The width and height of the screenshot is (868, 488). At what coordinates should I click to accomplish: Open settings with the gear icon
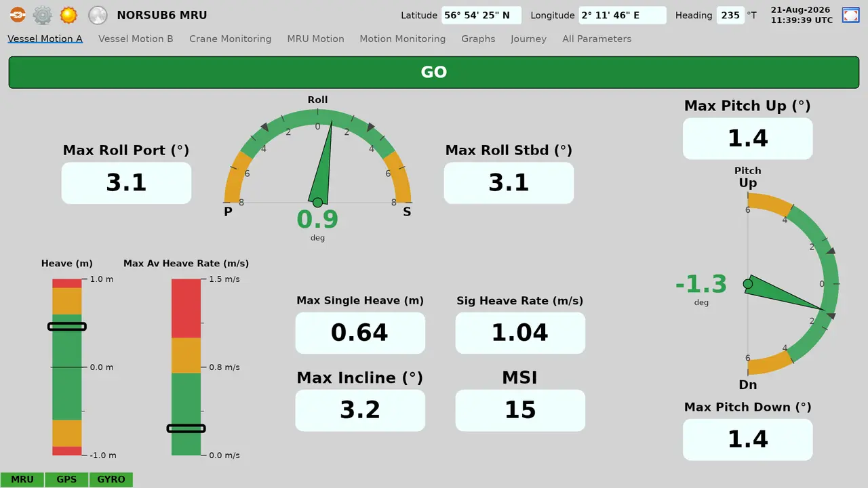tap(43, 15)
